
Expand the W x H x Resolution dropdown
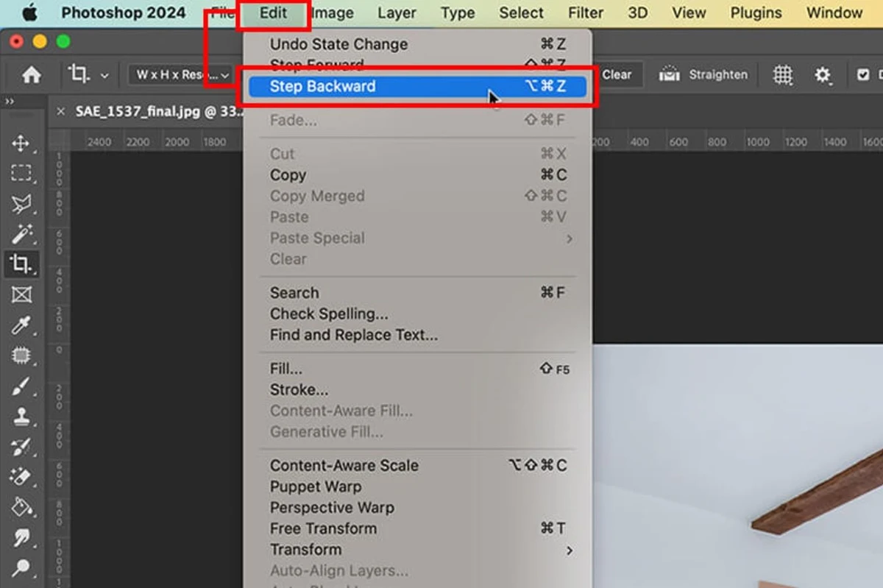182,74
